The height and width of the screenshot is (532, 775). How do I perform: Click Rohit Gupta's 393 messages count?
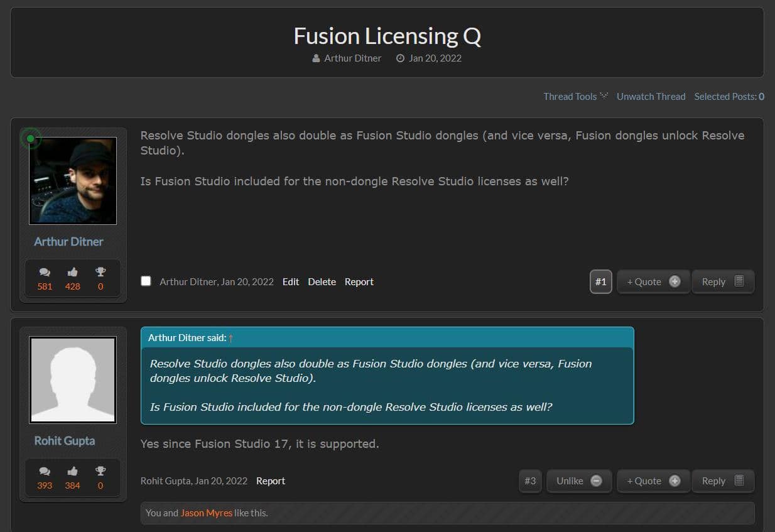[x=45, y=486]
